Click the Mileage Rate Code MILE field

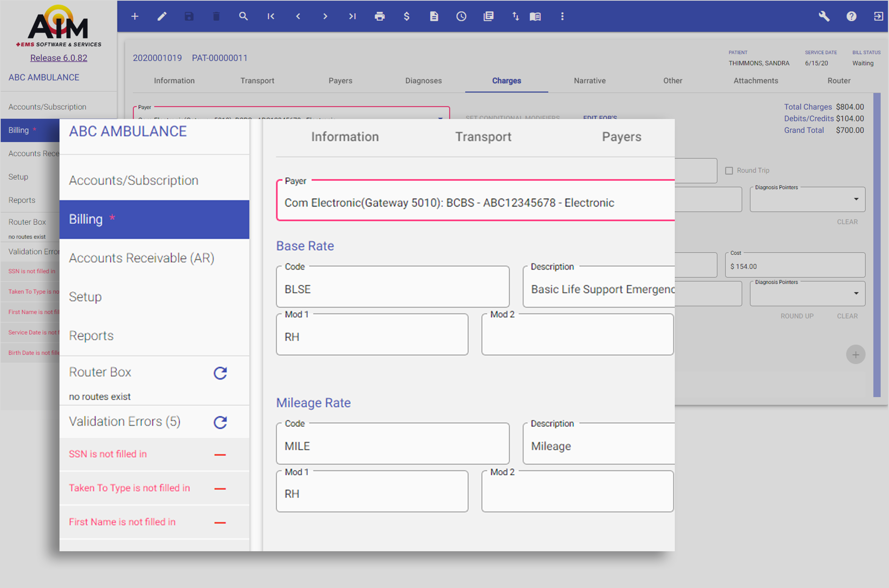pos(393,444)
